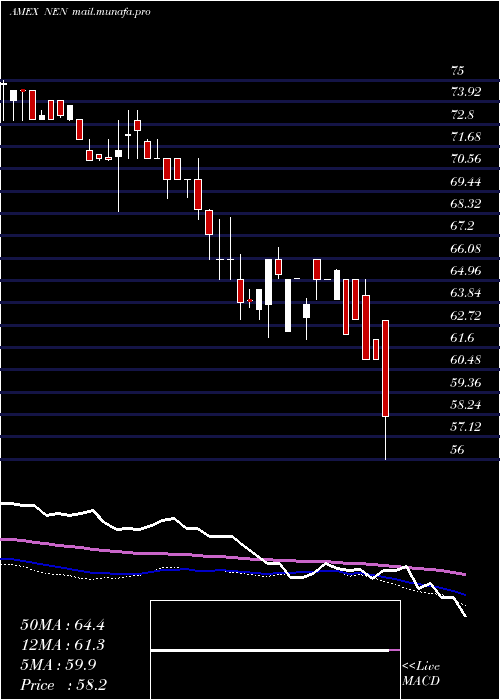
Task: Click the <<Live MACD label
Action: click(x=421, y=673)
